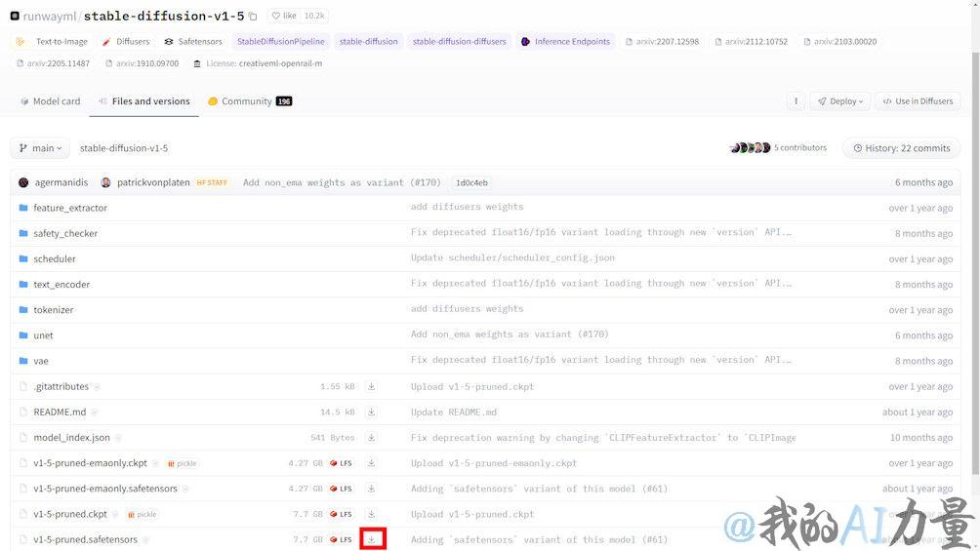Viewport: 980px width, 551px height.
Task: Open 'Update scheduler/scheduler_config.json' commit message
Action: click(x=512, y=258)
